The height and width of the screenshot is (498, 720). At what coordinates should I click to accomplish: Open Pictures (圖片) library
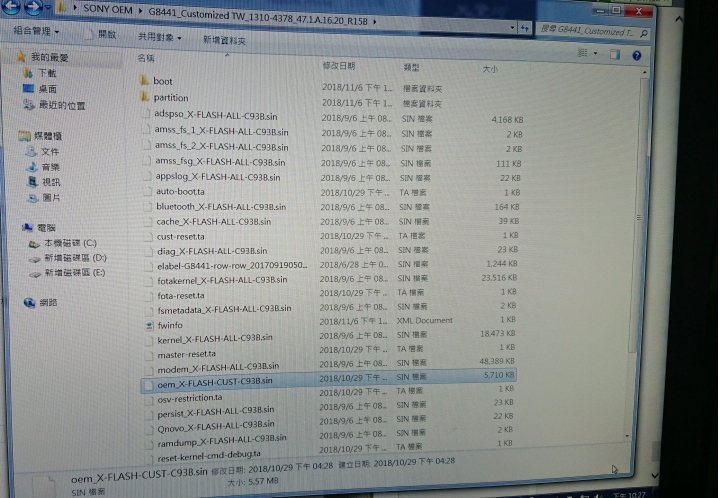51,198
